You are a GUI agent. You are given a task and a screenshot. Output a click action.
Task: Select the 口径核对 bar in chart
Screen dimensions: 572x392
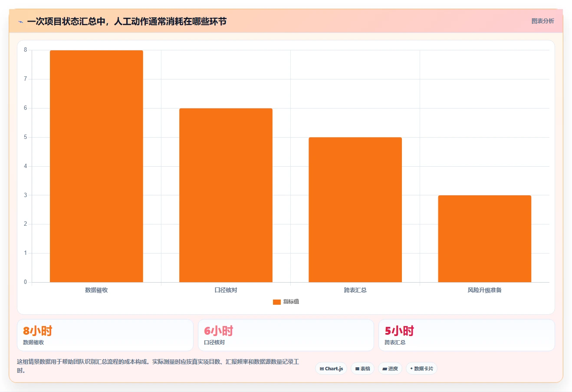[226, 195]
